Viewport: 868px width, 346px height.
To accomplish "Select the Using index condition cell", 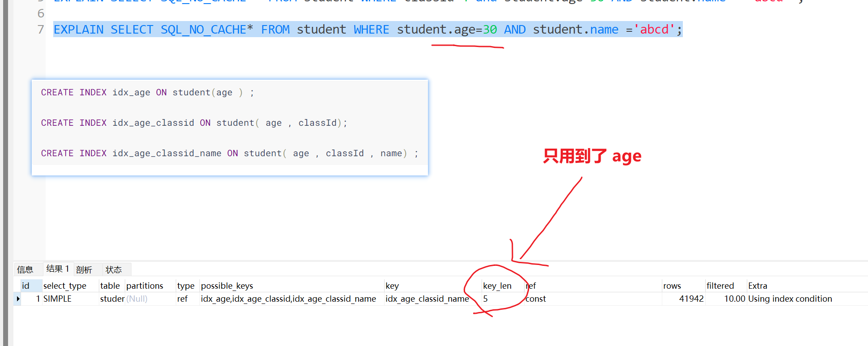I will point(790,299).
